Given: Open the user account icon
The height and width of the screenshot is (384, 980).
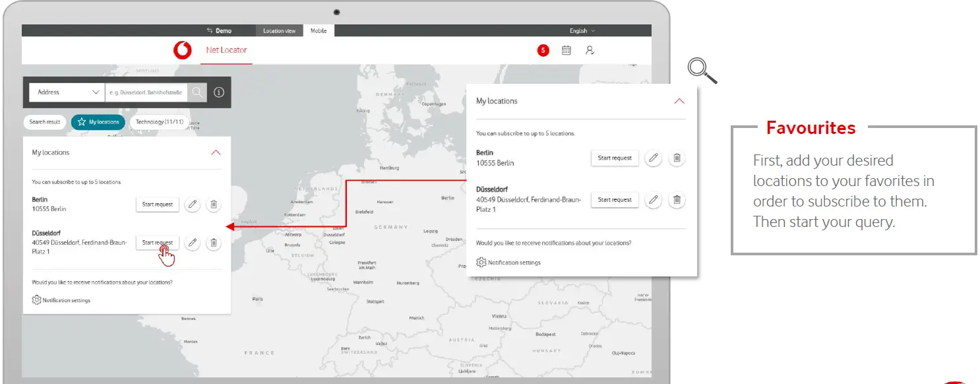Looking at the screenshot, I should (x=590, y=50).
